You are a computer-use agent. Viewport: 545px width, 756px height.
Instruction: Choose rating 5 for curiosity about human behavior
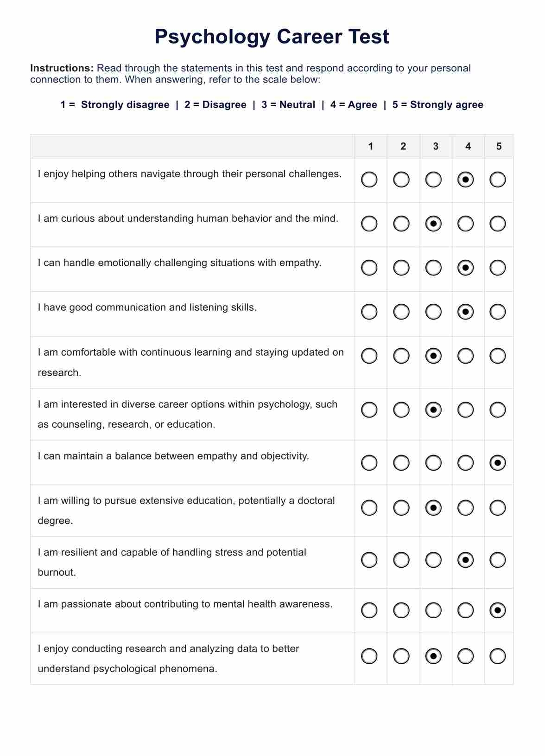point(497,224)
